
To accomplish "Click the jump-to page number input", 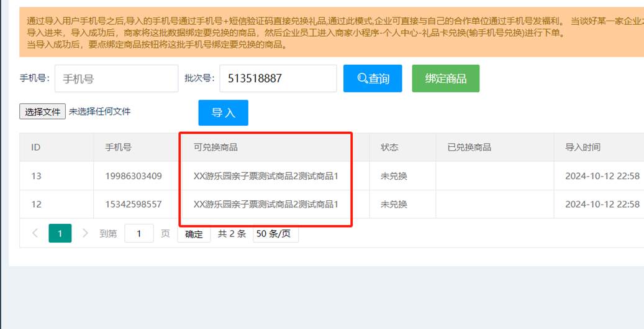I will pyautogui.click(x=139, y=234).
